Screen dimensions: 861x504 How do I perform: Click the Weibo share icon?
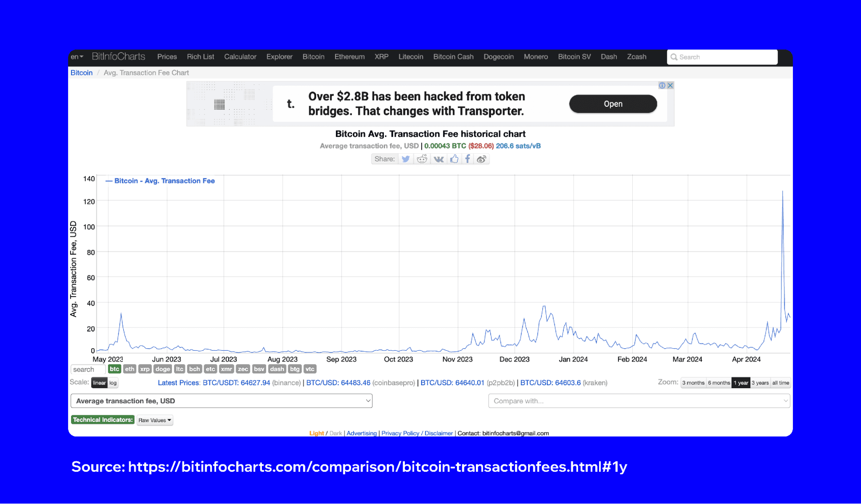click(481, 159)
